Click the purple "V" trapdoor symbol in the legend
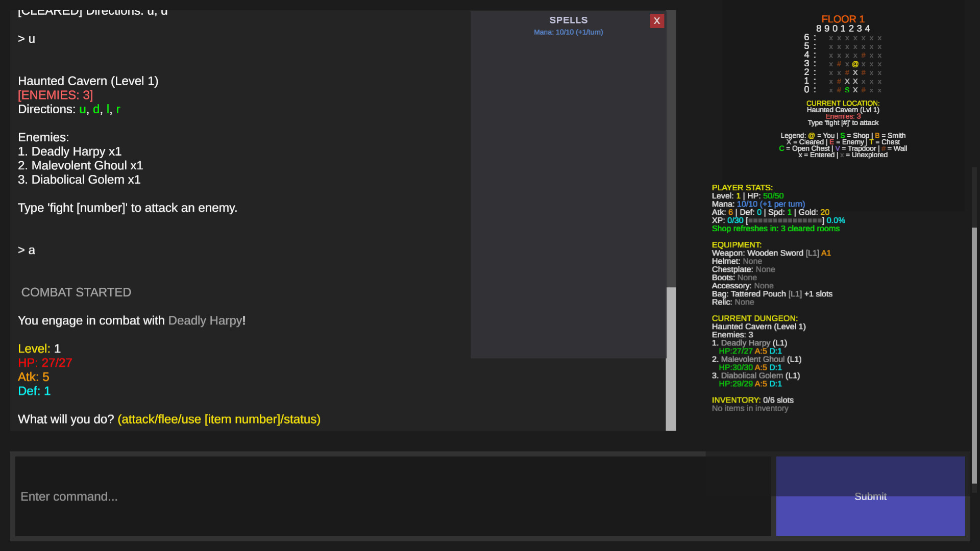The image size is (980, 551). [x=838, y=148]
